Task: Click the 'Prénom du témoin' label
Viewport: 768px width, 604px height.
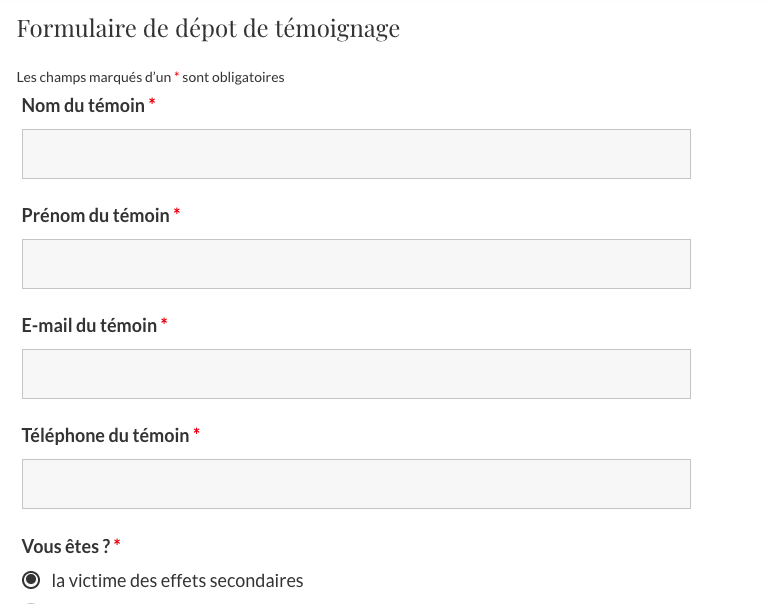Action: [96, 216]
